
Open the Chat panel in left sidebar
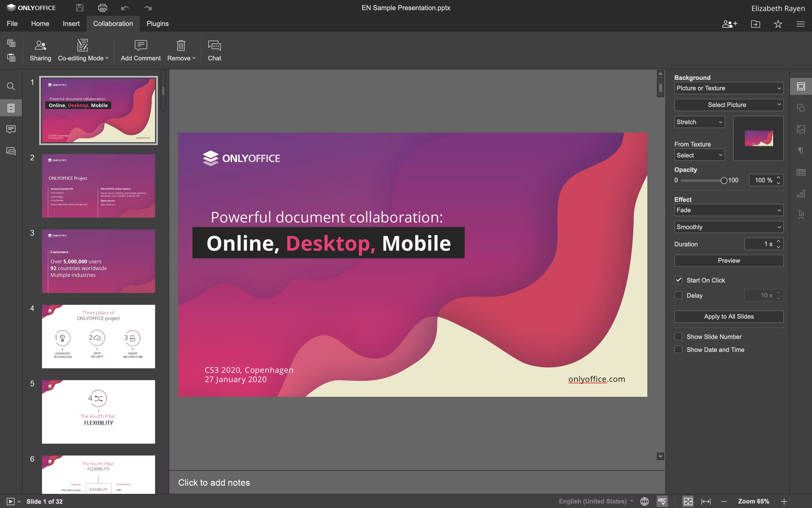click(11, 151)
